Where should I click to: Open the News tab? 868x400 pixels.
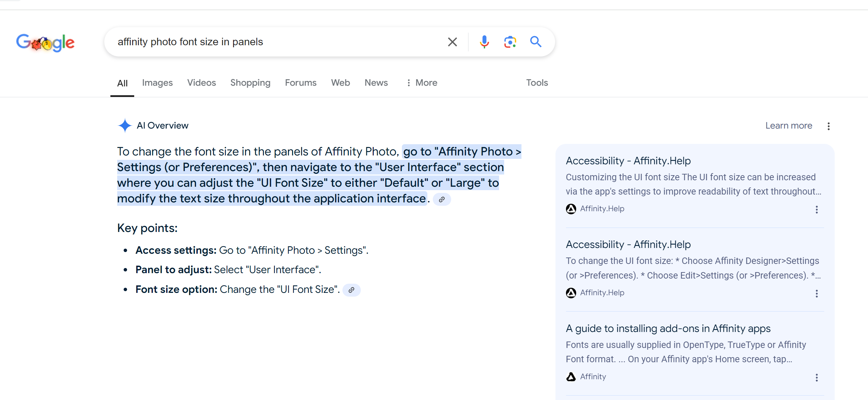(376, 83)
